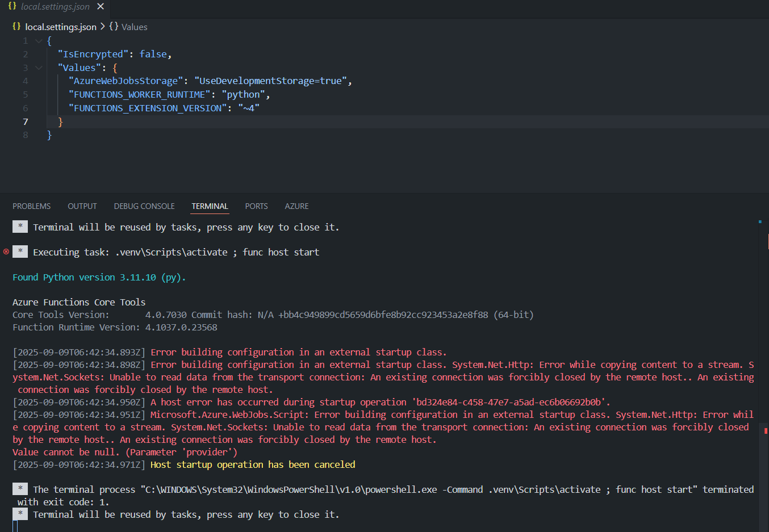Click the first 'Terminal will be reused' task icon
The width and height of the screenshot is (769, 532).
20,227
